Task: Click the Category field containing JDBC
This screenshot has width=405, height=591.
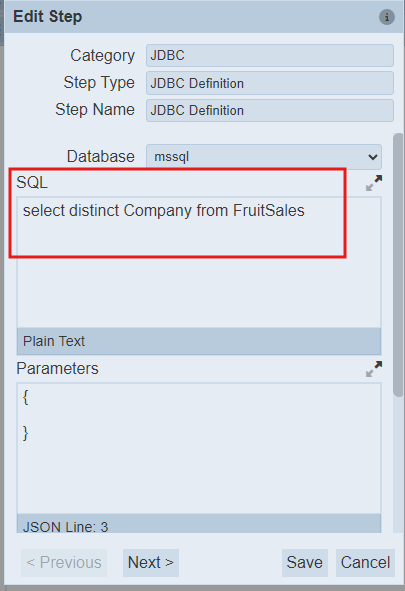Action: tap(270, 55)
